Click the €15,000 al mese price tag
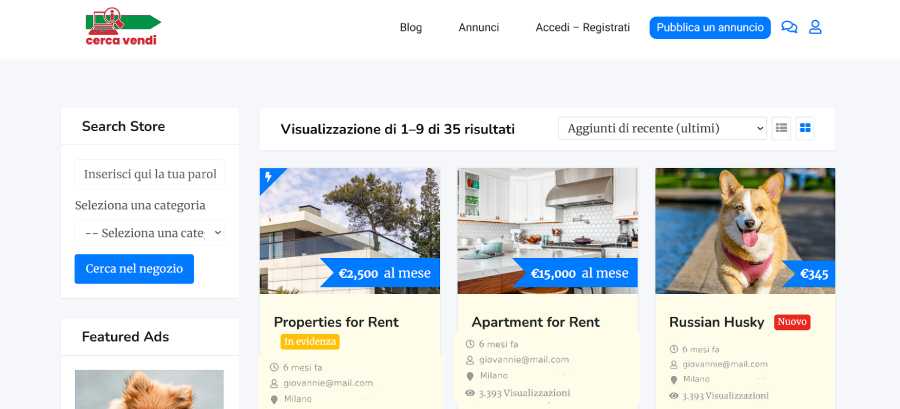The image size is (900, 409). point(576,273)
